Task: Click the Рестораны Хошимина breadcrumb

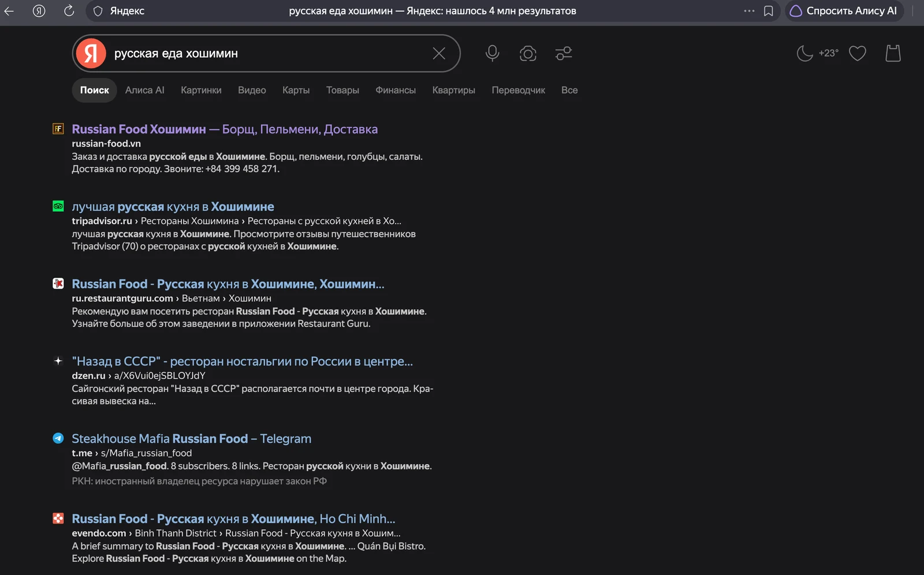Action: click(190, 221)
